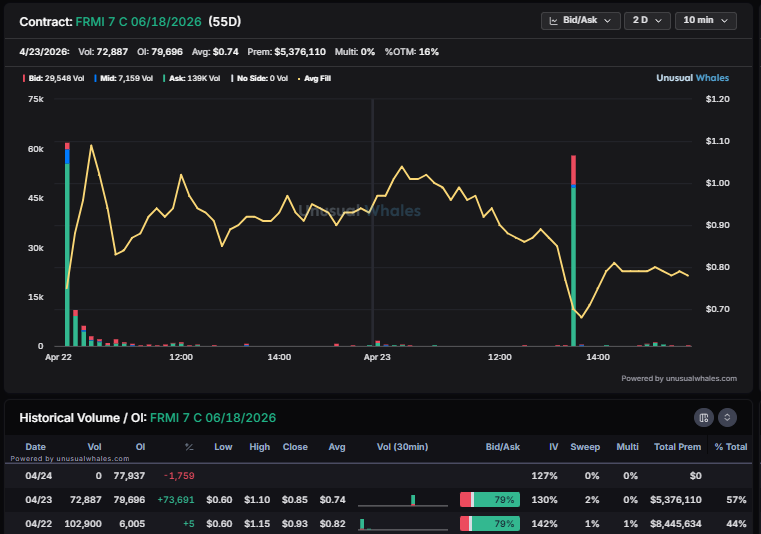Click the 142% IV cell

coord(544,523)
